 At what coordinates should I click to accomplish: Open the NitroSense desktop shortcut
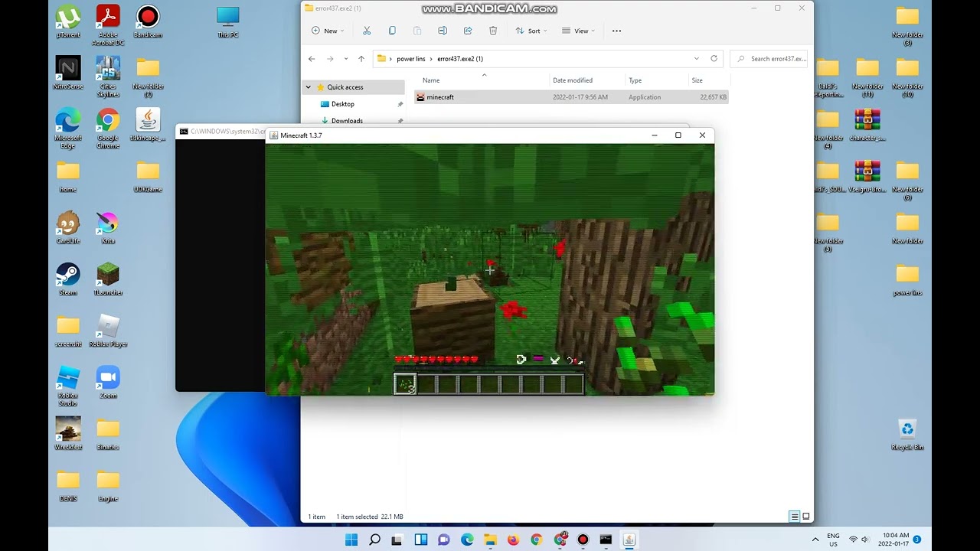point(68,72)
